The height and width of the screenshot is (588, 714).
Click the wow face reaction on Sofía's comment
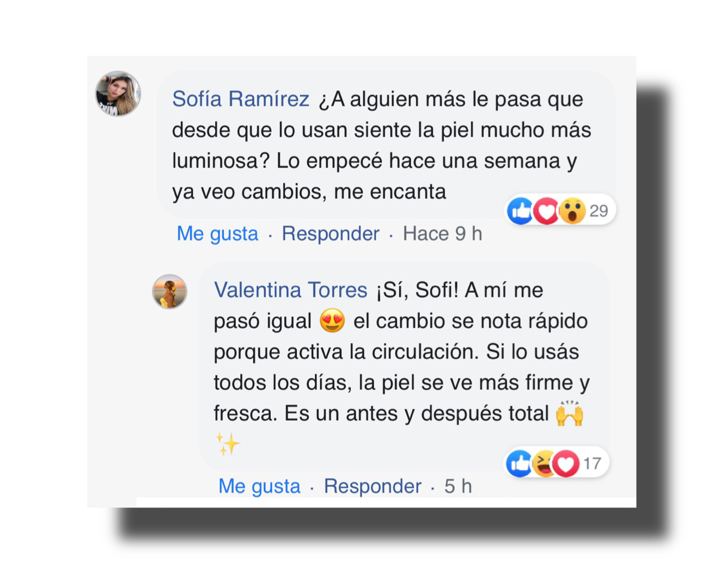click(572, 211)
